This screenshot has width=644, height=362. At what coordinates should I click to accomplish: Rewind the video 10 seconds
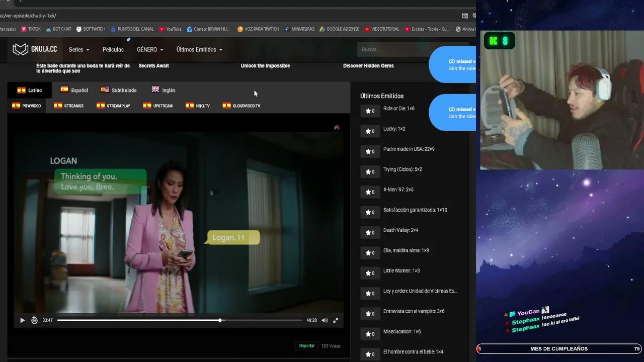pos(34,320)
